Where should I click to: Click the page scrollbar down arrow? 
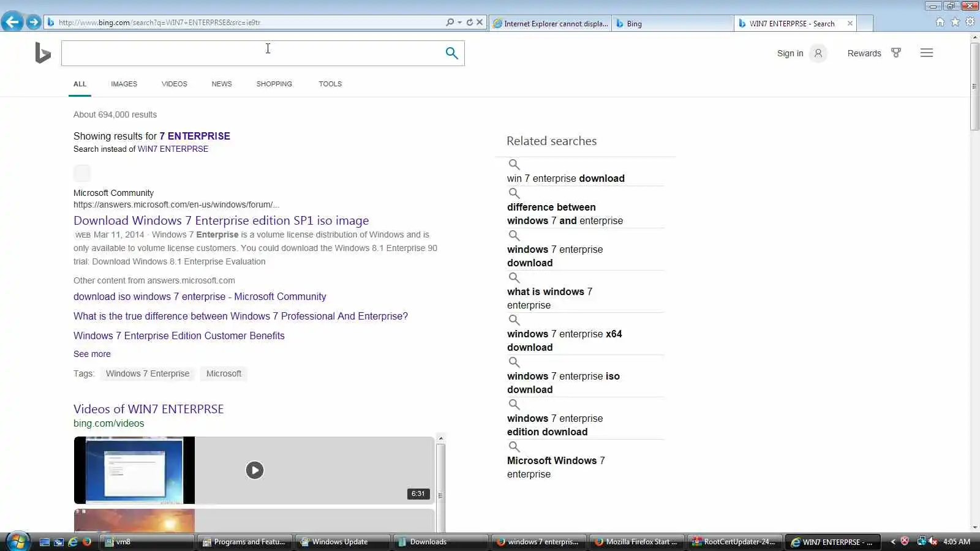(974, 527)
